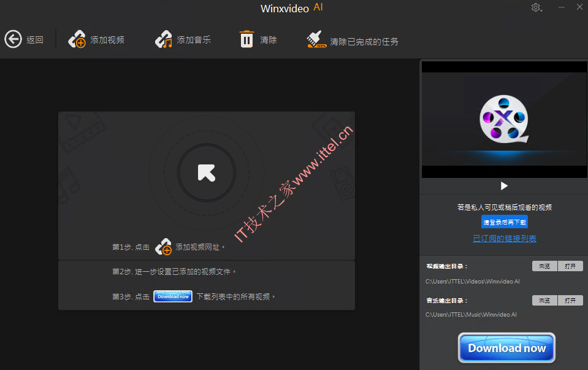588x370 pixels.
Task: Click the 清除已完成的任务 label text
Action: pos(364,42)
